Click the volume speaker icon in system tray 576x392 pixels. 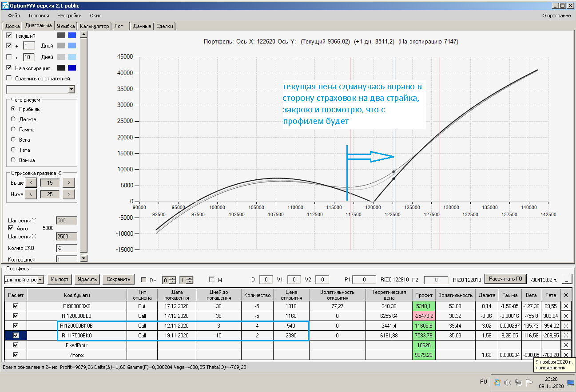[x=508, y=382]
